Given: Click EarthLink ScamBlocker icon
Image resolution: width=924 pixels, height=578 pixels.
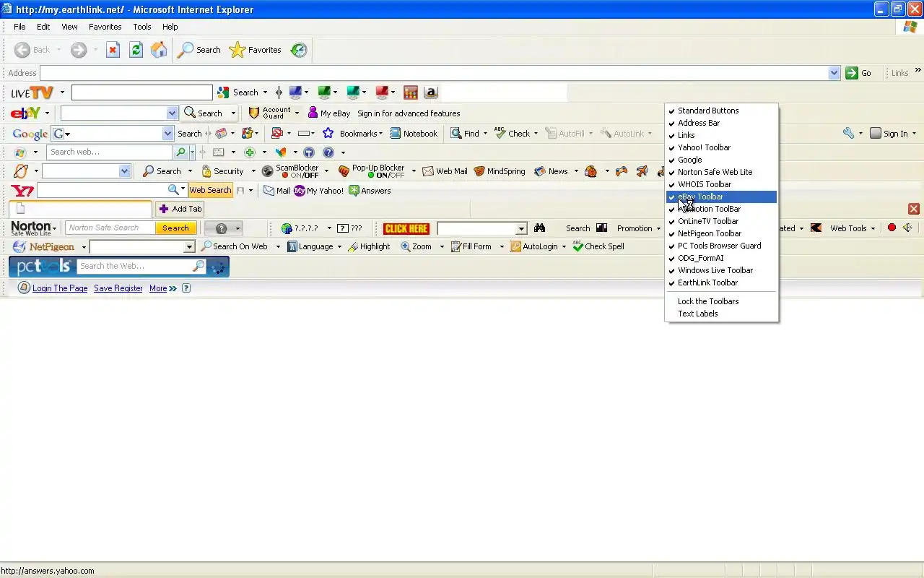Looking at the screenshot, I should (x=267, y=171).
